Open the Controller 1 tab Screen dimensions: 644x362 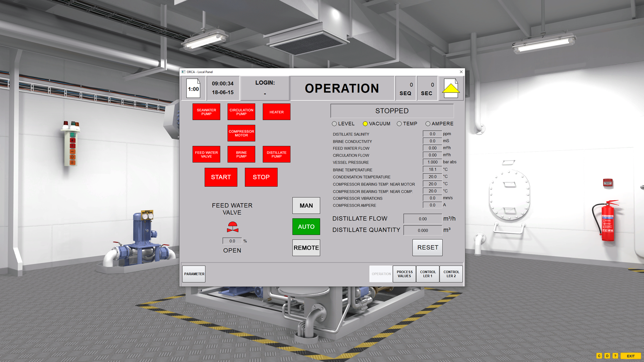point(428,274)
